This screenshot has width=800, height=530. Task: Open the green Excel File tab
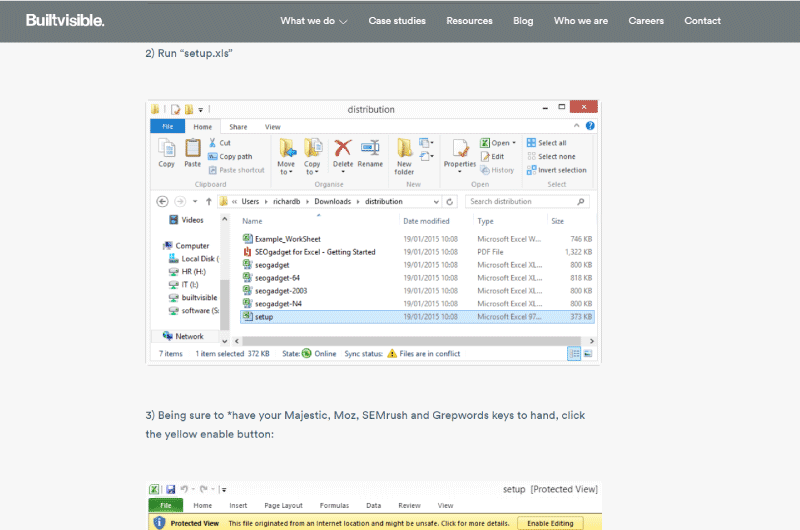tap(166, 506)
